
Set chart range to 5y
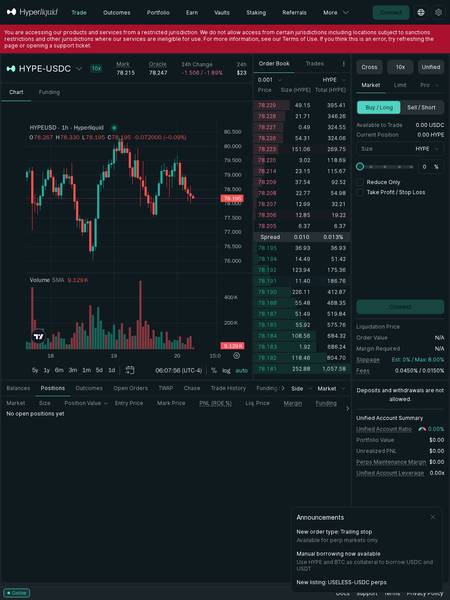35,370
